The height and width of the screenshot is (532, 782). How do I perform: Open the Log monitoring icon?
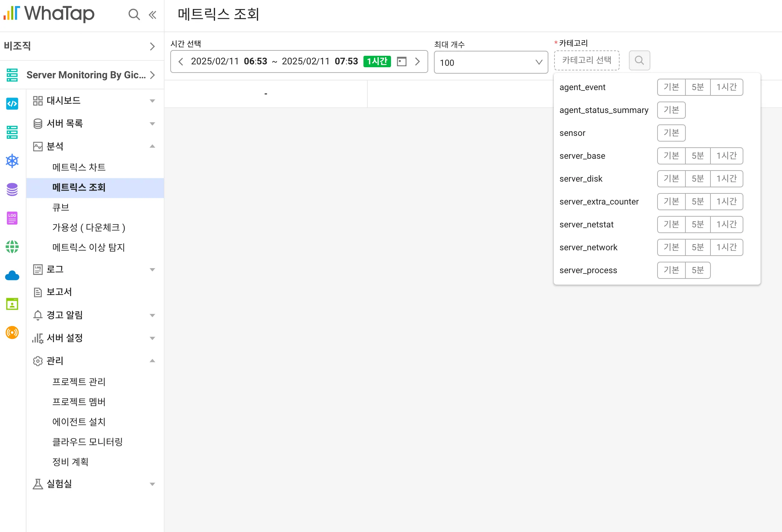click(x=12, y=218)
